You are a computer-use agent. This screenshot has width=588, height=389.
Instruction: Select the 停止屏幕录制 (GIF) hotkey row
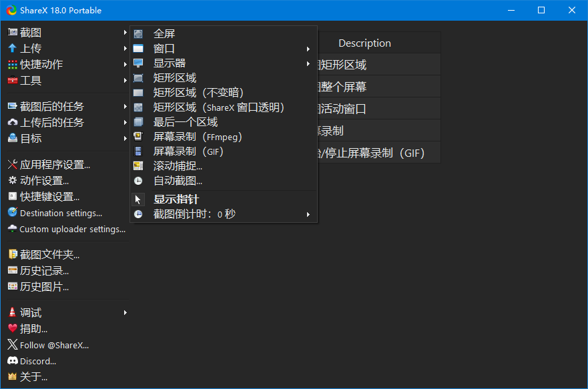pyautogui.click(x=379, y=153)
